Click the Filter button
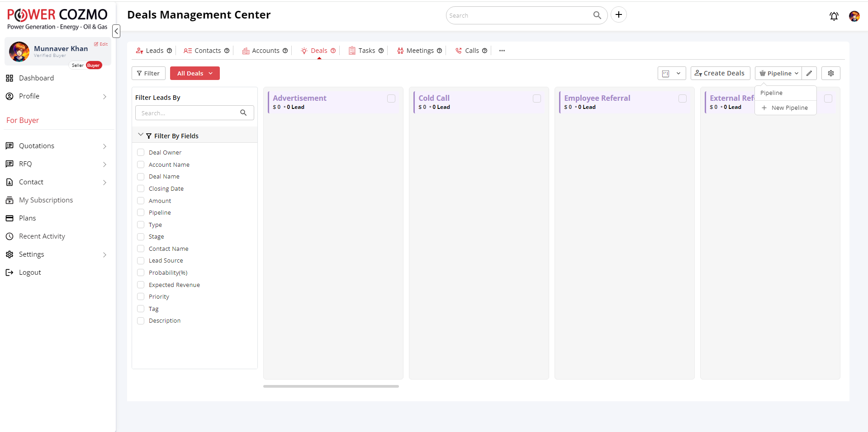Image resolution: width=868 pixels, height=432 pixels. coord(148,73)
